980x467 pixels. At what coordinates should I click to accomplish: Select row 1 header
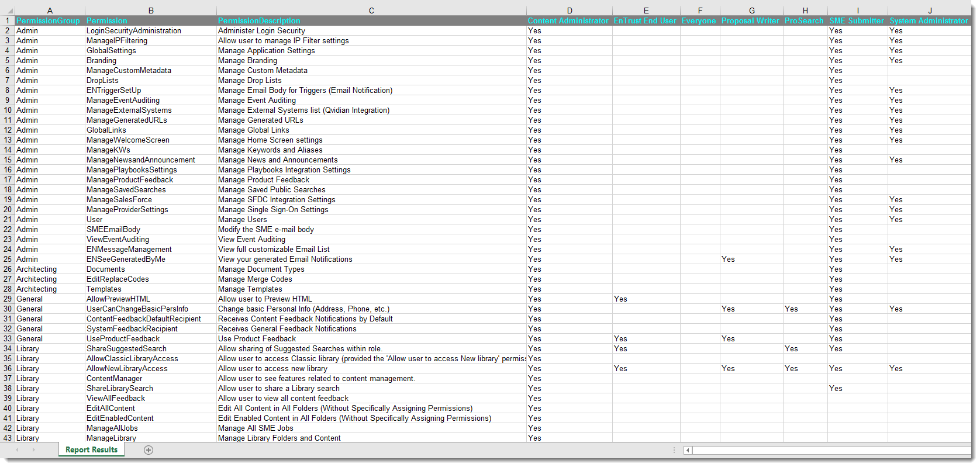pyautogui.click(x=8, y=20)
